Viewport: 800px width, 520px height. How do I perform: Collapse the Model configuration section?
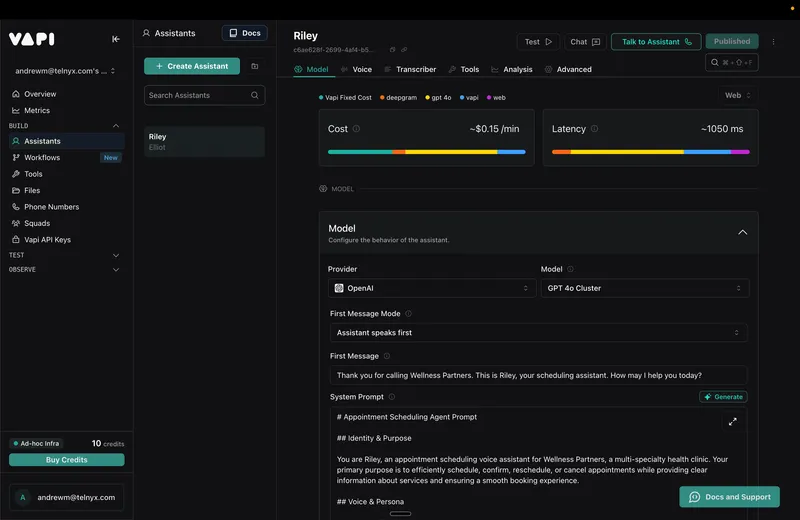click(742, 232)
